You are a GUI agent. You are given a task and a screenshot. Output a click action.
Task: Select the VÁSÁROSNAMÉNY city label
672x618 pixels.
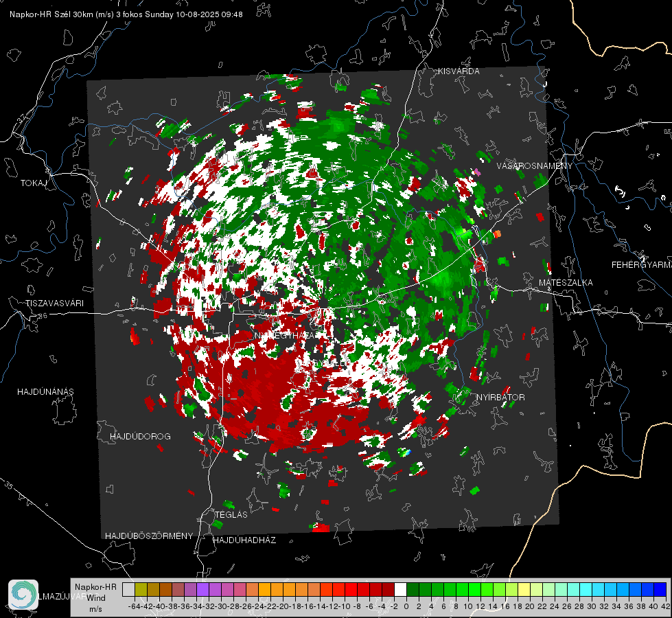coord(535,166)
